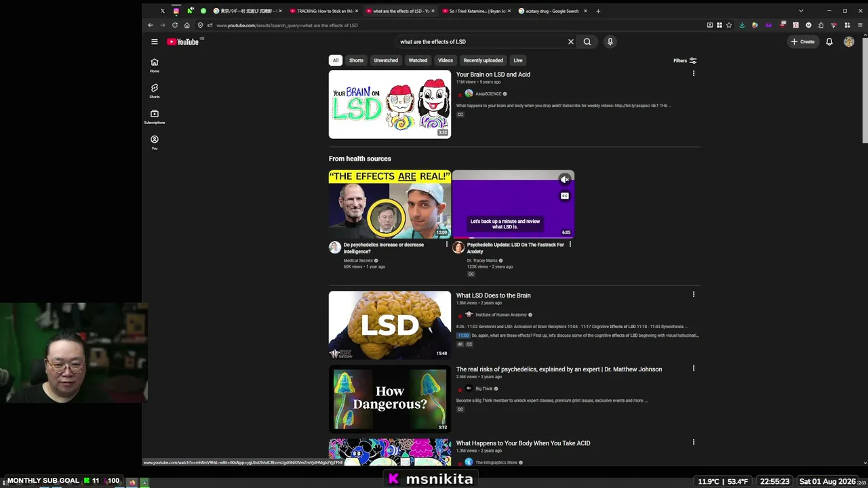
Task: Open options for Do psychedelics increase or decrease intelligence
Action: pyautogui.click(x=446, y=245)
